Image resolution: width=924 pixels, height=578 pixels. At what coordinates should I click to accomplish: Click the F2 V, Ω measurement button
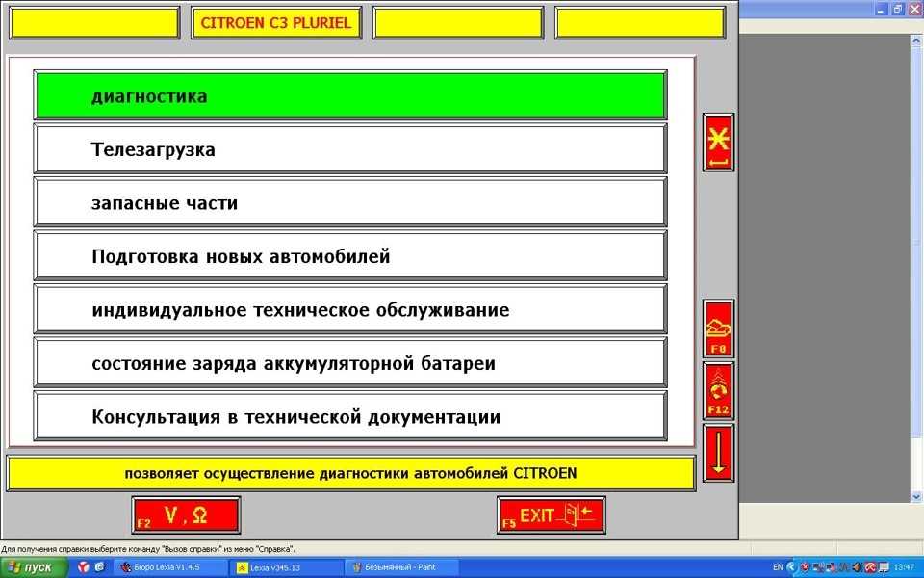click(x=186, y=515)
